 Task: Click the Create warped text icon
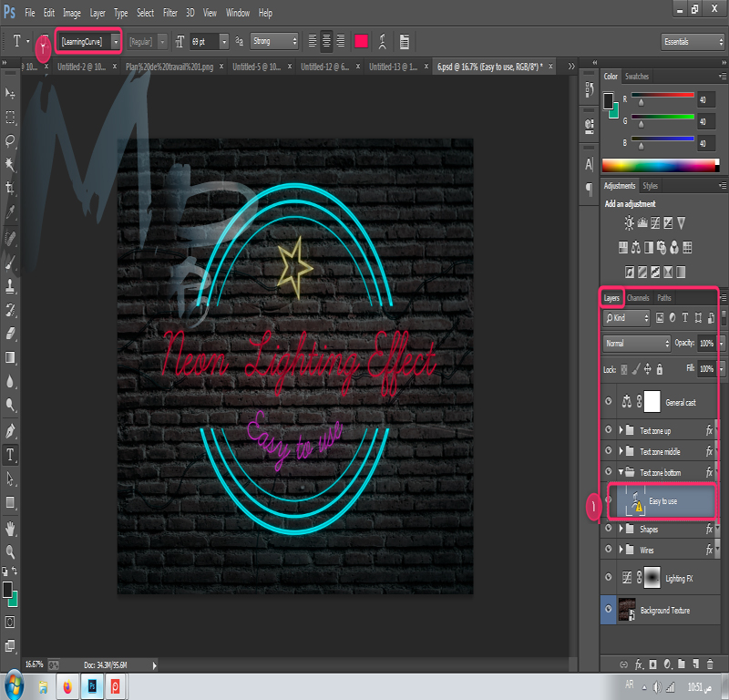[382, 41]
